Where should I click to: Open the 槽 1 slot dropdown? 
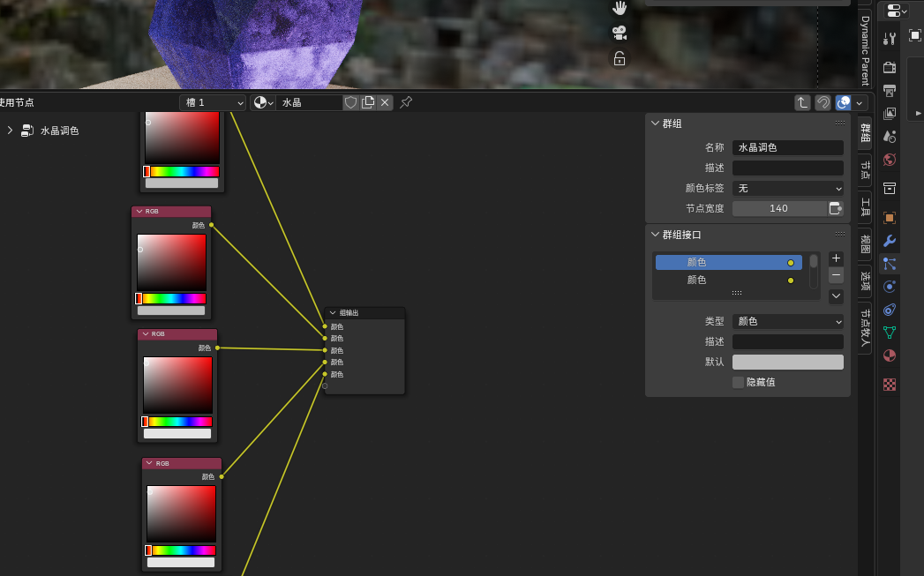[x=213, y=102]
